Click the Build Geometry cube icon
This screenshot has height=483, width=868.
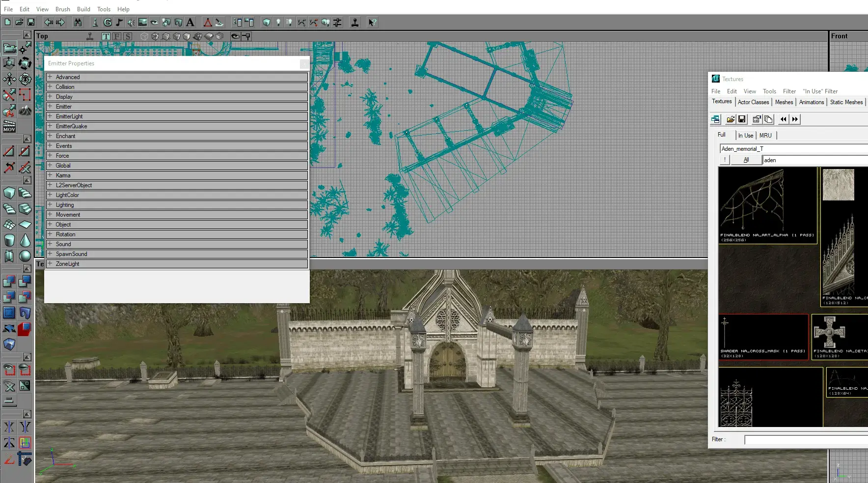[266, 22]
